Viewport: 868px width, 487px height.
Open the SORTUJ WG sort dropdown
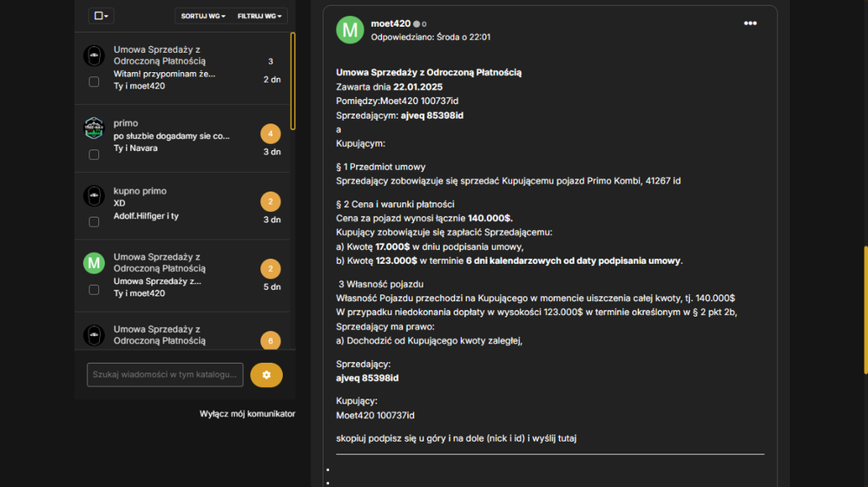(x=203, y=16)
